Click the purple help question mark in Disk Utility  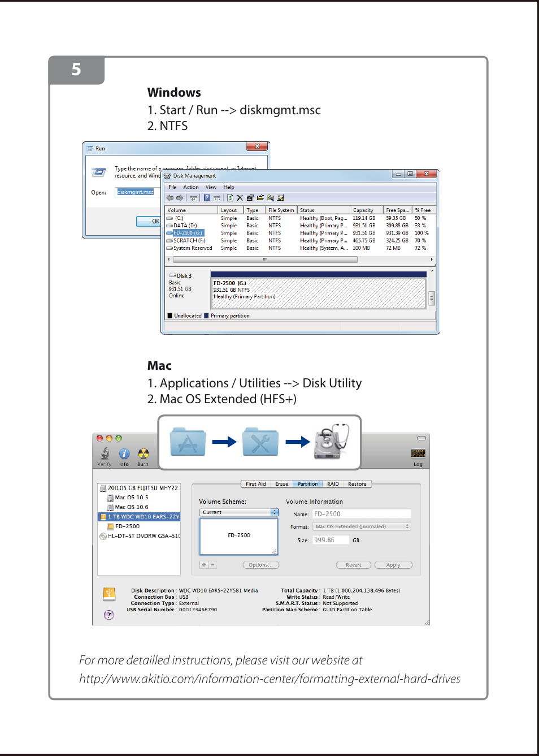109,615
